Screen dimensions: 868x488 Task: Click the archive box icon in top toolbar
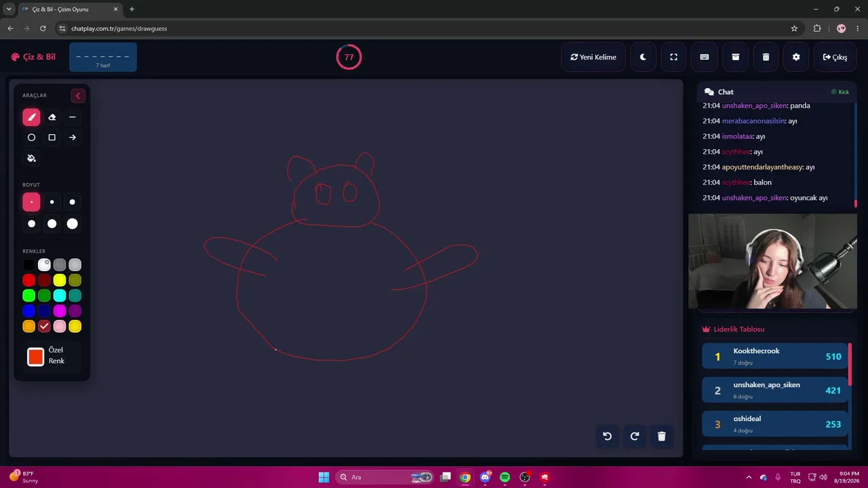coord(735,57)
